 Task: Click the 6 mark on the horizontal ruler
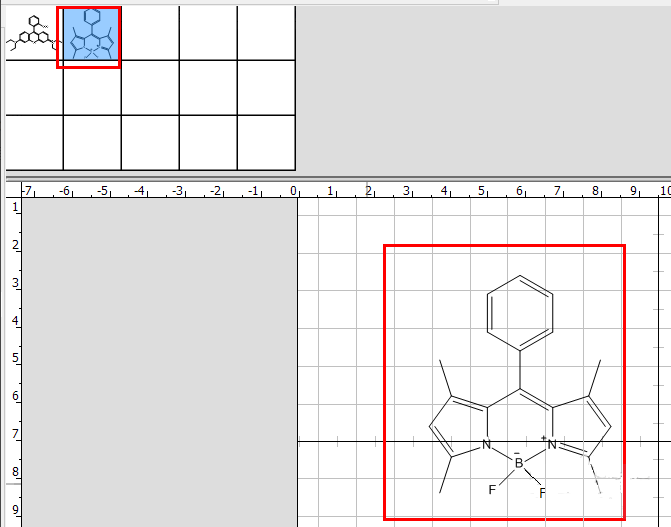click(519, 191)
